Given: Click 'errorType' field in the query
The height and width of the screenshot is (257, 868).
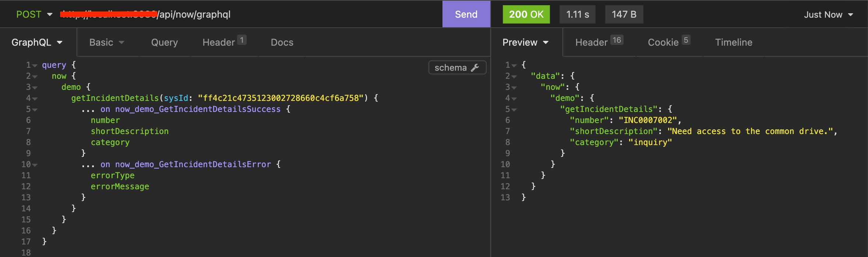Looking at the screenshot, I should pyautogui.click(x=113, y=175).
